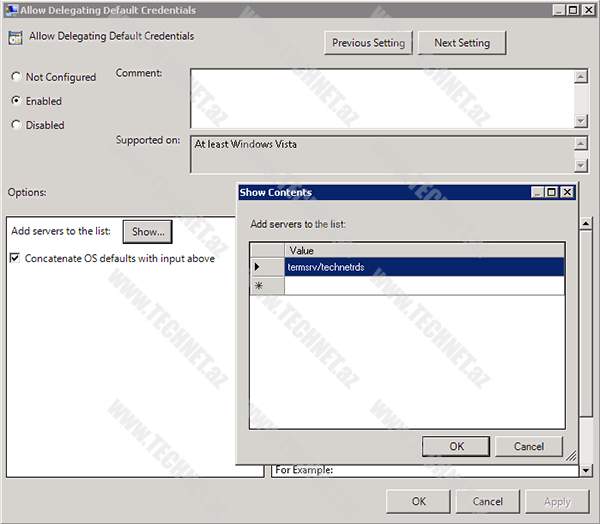The height and width of the screenshot is (524, 600).
Task: Go to the Previous Setting
Action: click(x=368, y=43)
